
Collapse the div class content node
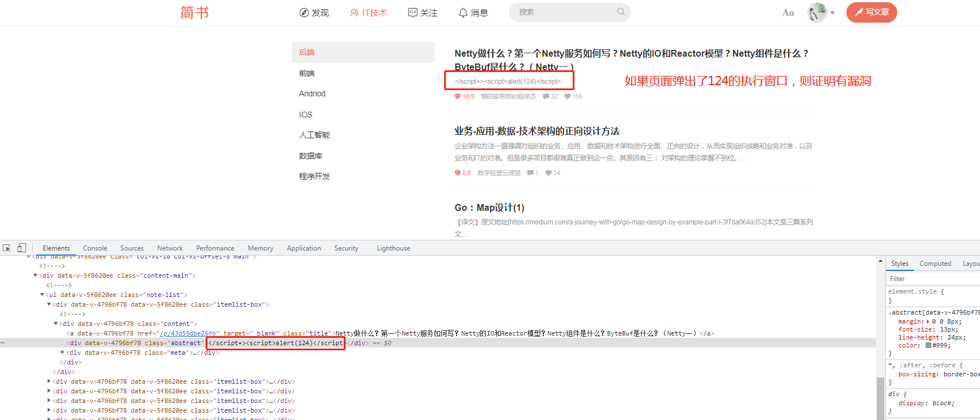click(x=56, y=324)
